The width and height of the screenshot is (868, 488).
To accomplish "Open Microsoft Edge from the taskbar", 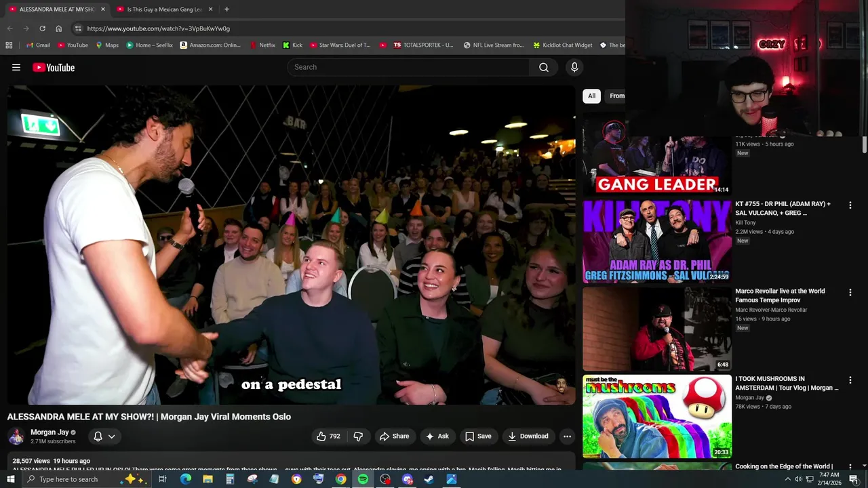I will tap(185, 479).
